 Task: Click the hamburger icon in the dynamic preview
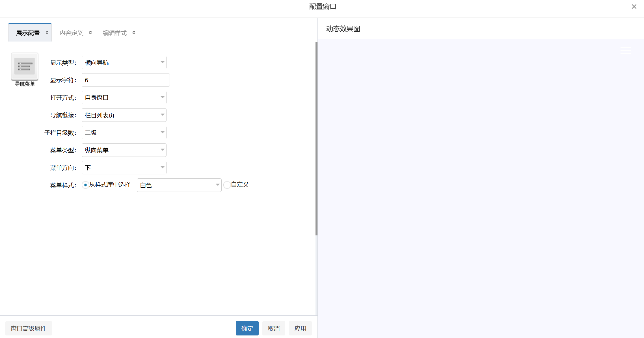[x=625, y=50]
